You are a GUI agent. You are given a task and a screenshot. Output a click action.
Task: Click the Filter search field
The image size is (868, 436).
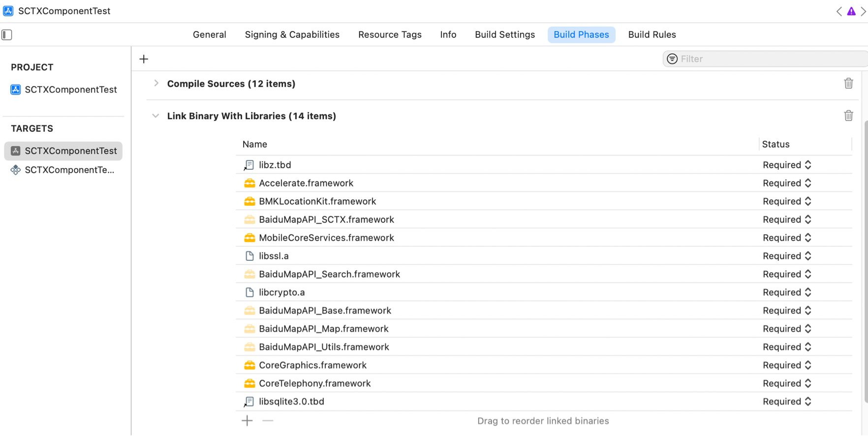(x=768, y=59)
